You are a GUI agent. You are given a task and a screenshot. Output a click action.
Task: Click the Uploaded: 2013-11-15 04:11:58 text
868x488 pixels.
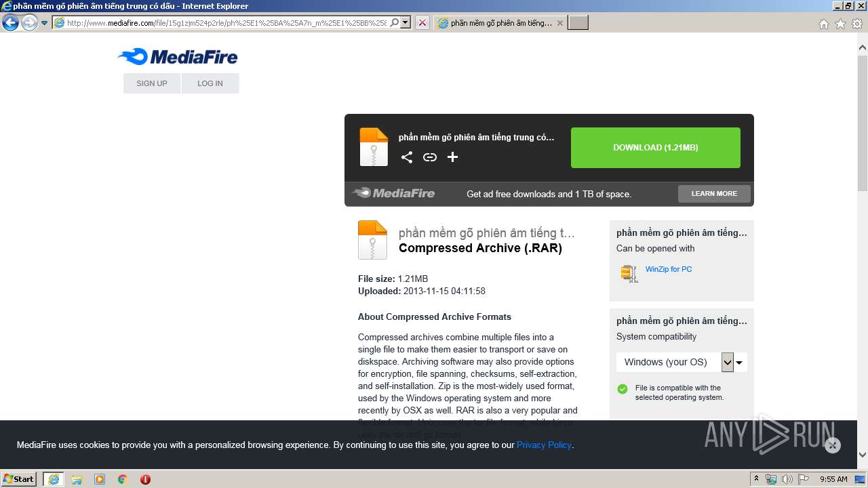coord(422,291)
